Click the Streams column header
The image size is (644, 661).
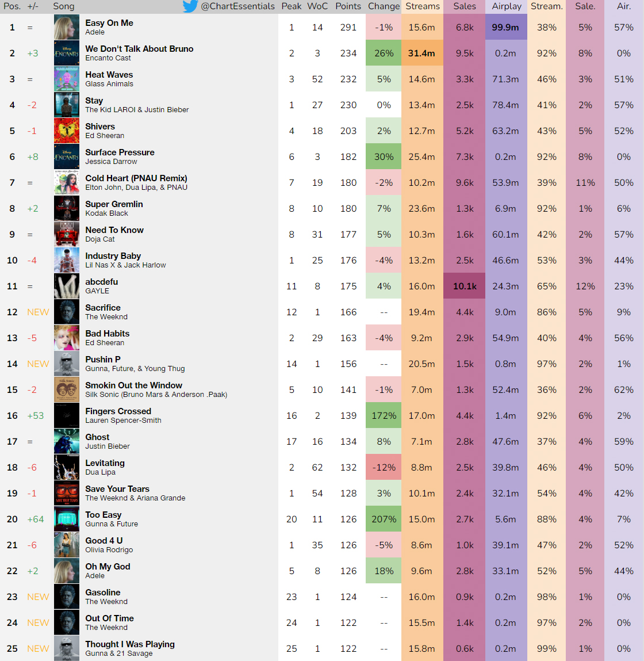tap(422, 6)
